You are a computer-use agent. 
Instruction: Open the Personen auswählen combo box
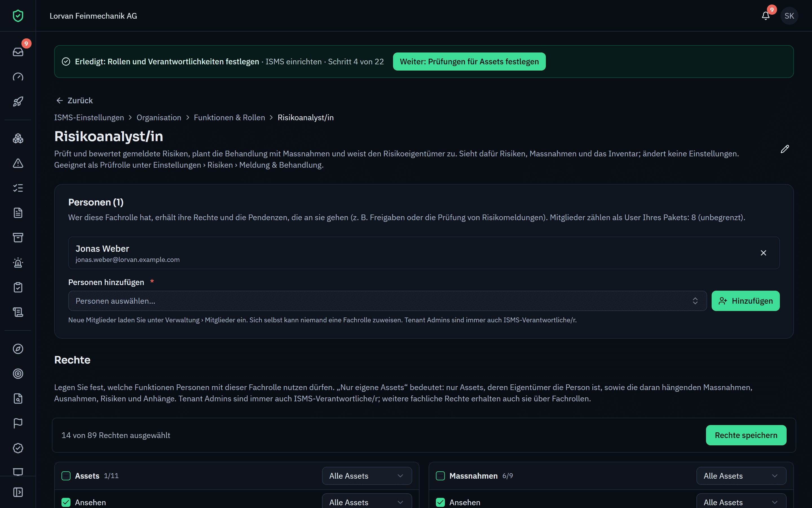coord(387,301)
